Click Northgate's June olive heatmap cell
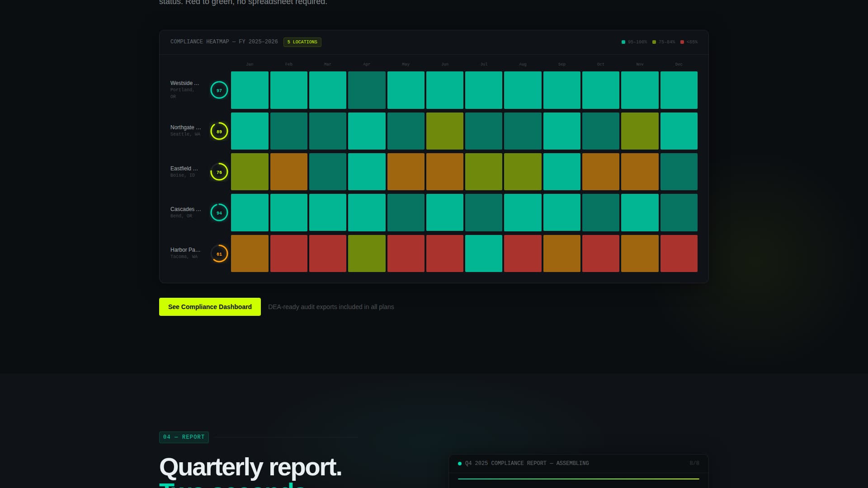The width and height of the screenshot is (868, 488). pos(444,131)
